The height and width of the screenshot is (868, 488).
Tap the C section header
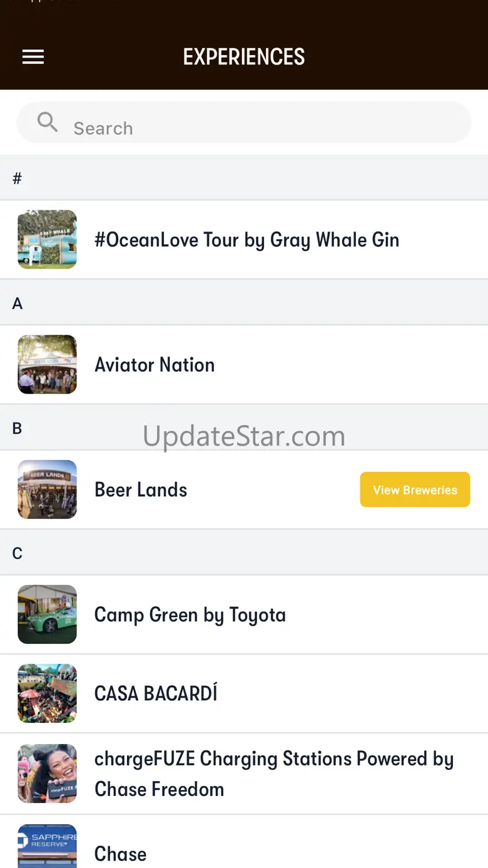click(x=18, y=553)
